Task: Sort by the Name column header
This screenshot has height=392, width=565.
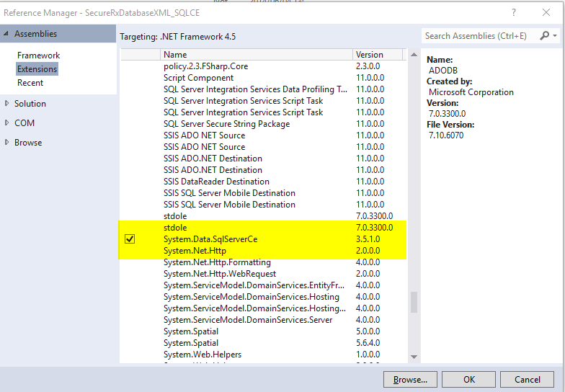Action: coord(257,55)
